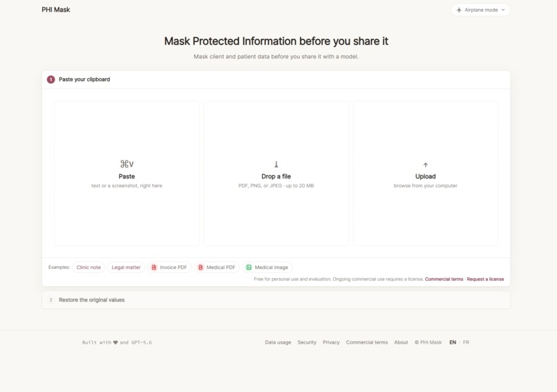Open the Request a license link
The width and height of the screenshot is (557, 392).
[x=485, y=279]
